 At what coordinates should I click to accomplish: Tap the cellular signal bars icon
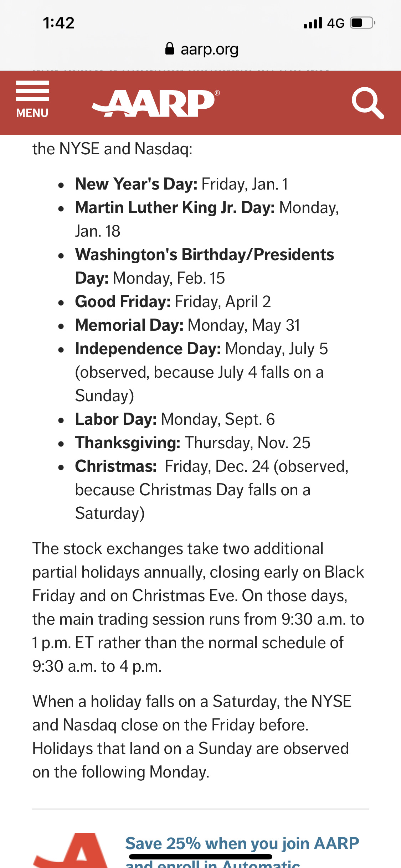point(313,23)
